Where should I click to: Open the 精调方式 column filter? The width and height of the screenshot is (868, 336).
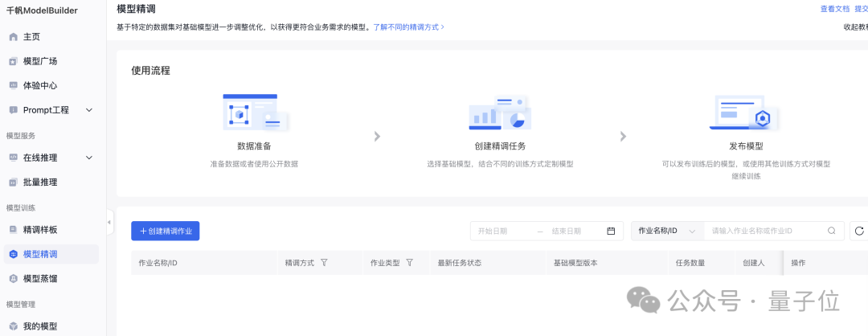coord(324,263)
